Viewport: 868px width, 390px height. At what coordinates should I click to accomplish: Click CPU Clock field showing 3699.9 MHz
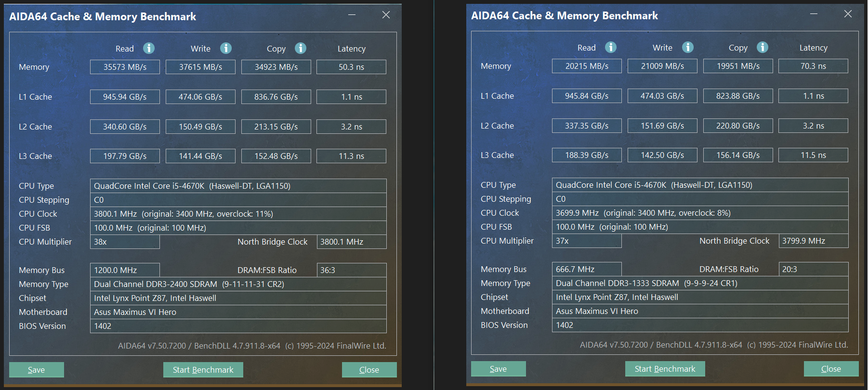[700, 213]
